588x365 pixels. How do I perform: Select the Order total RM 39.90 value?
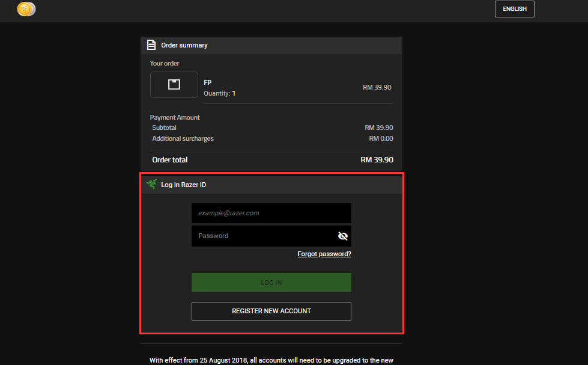pyautogui.click(x=377, y=159)
